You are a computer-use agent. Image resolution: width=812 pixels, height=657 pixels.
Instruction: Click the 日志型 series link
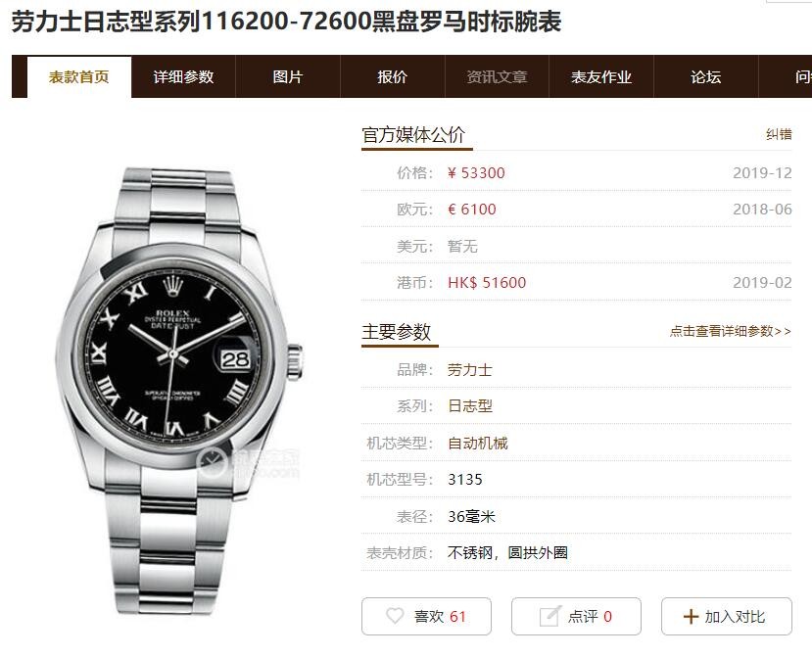[x=470, y=406]
